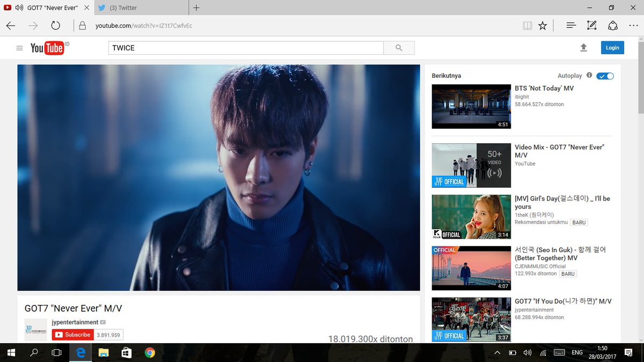Click the browser address bar URL
This screenshot has width=644, height=362.
tap(144, 25)
